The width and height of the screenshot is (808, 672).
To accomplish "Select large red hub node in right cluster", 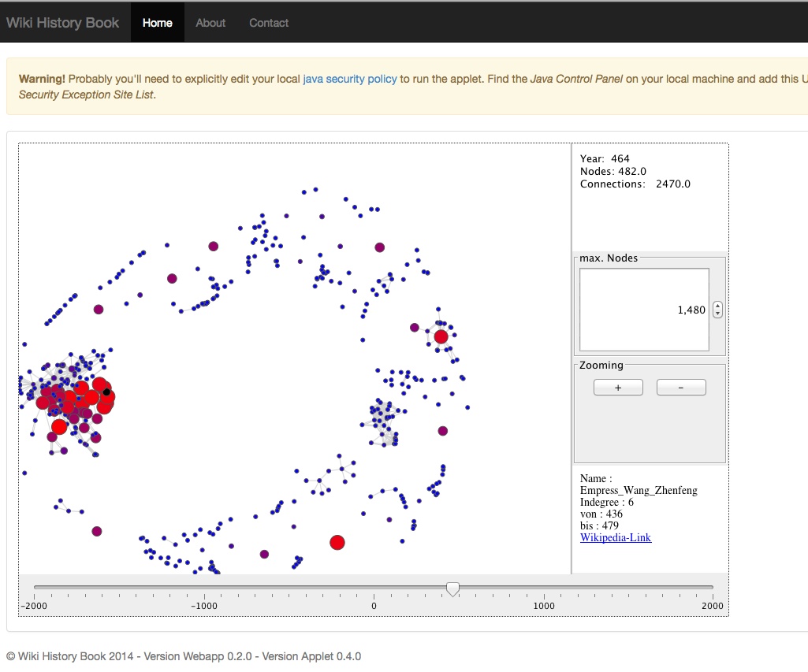I will point(441,336).
